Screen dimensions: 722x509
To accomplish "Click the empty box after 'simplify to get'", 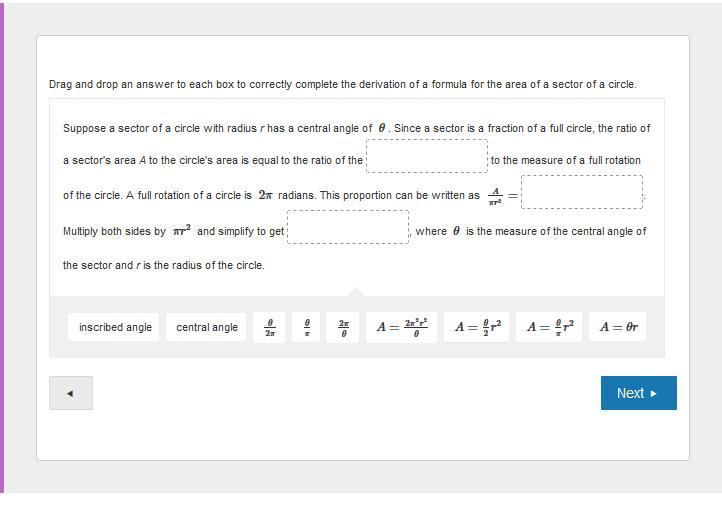I will [348, 227].
